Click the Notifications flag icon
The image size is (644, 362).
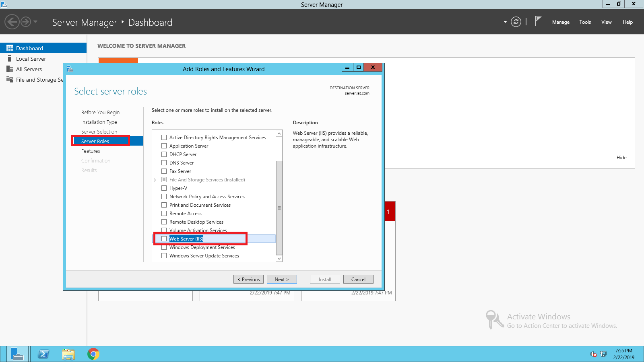tap(538, 21)
